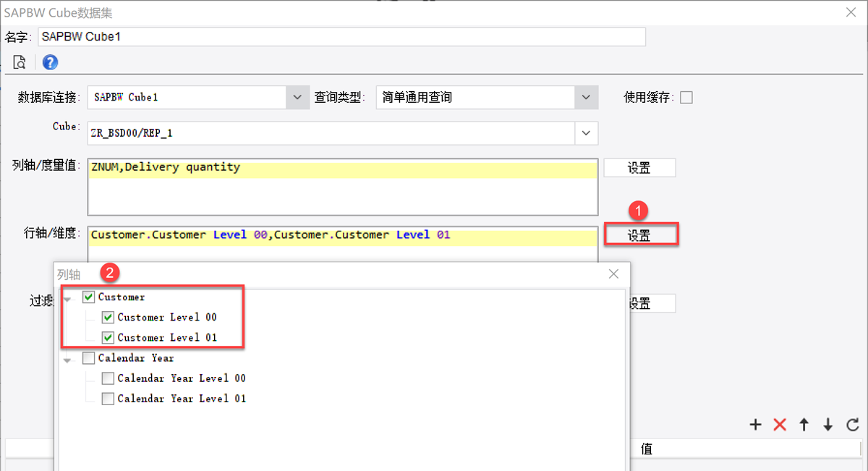The image size is (868, 471).
Task: Select the Customer tree label
Action: (x=122, y=297)
